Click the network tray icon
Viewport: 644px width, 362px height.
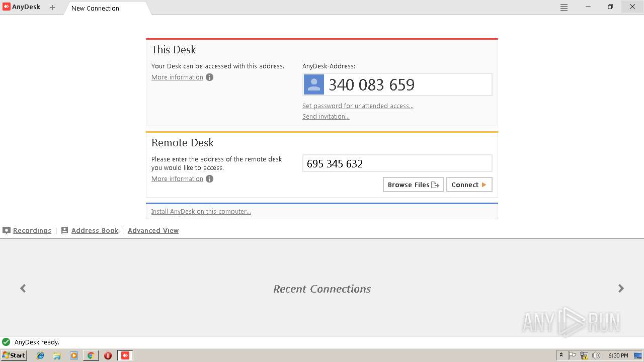coord(584,355)
